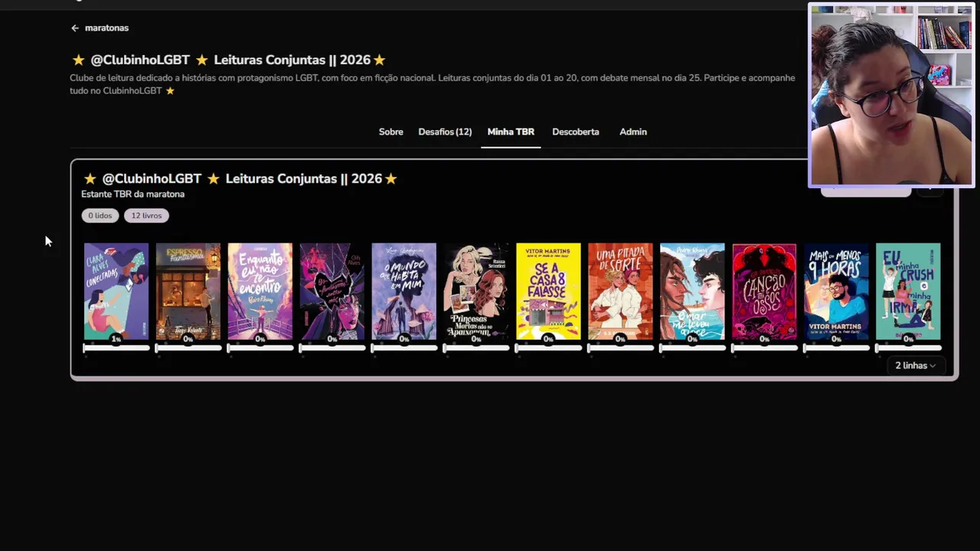The height and width of the screenshot is (551, 980).
Task: Click progress bar under Canção dos Ossos
Action: tap(764, 348)
